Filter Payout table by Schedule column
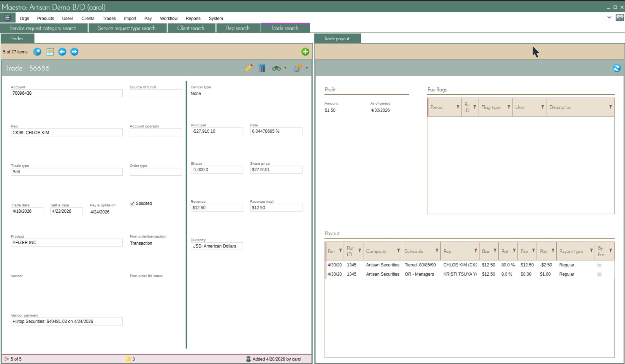Viewport: 625px width, 364px height. [x=437, y=250]
